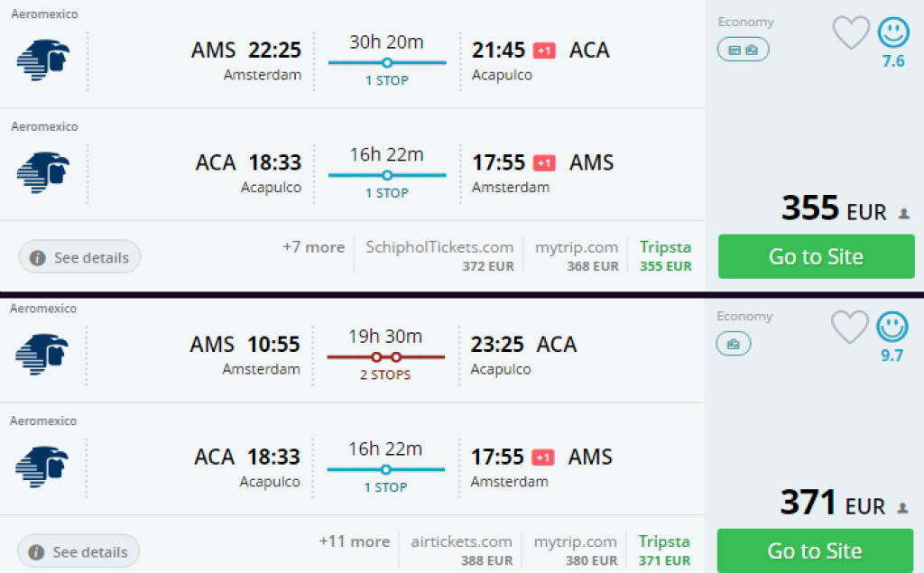The width and height of the screenshot is (924, 573).
Task: Click the 7.6 rating smiley face
Action: pyautogui.click(x=893, y=33)
